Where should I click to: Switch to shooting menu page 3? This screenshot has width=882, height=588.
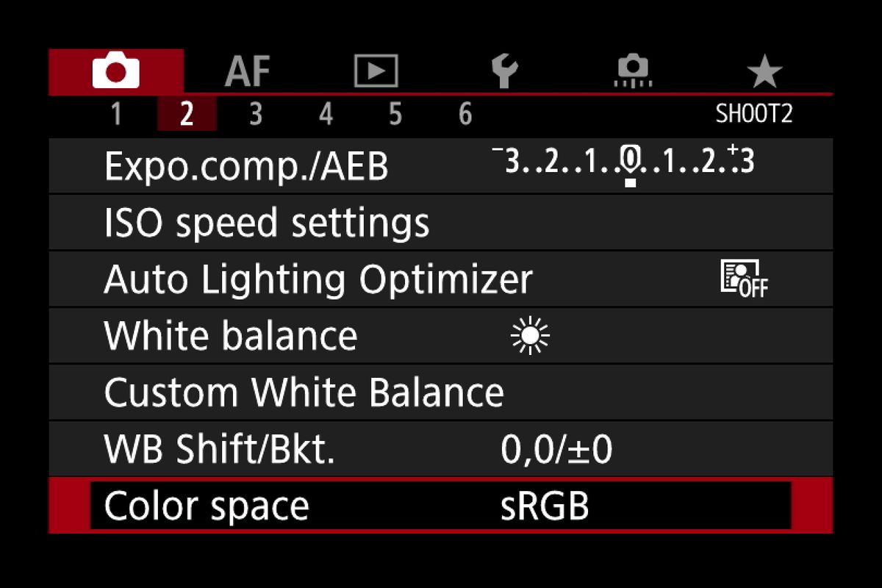pyautogui.click(x=256, y=115)
